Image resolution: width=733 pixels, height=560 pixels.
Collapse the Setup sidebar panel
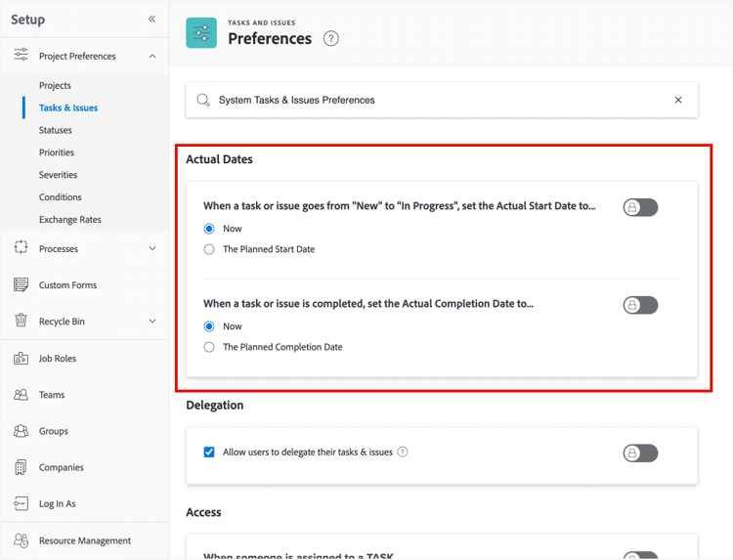point(151,19)
